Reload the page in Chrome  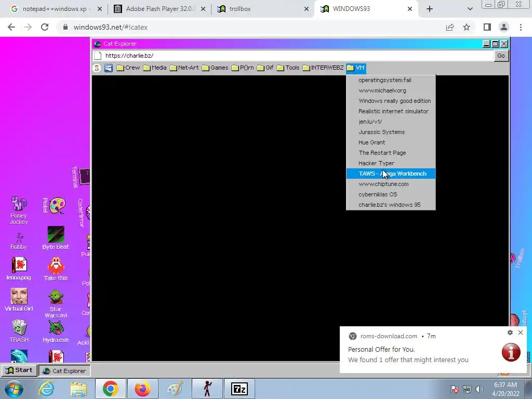click(45, 27)
